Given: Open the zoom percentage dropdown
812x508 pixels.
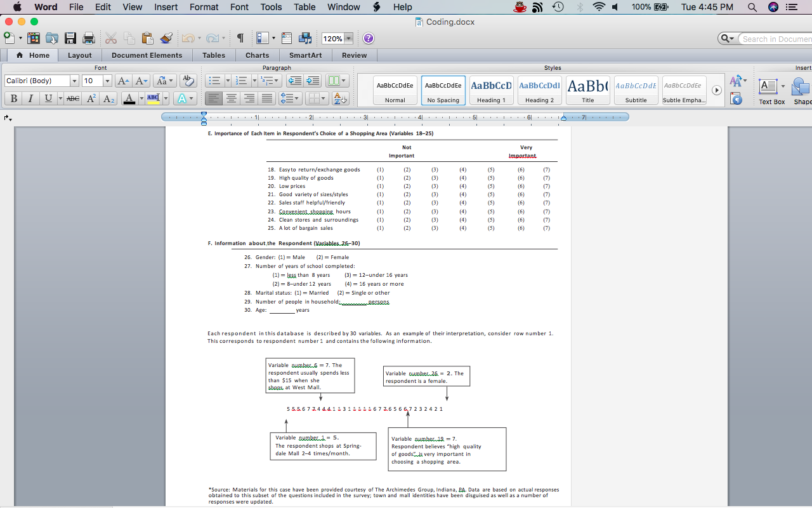Looking at the screenshot, I should click(x=348, y=39).
